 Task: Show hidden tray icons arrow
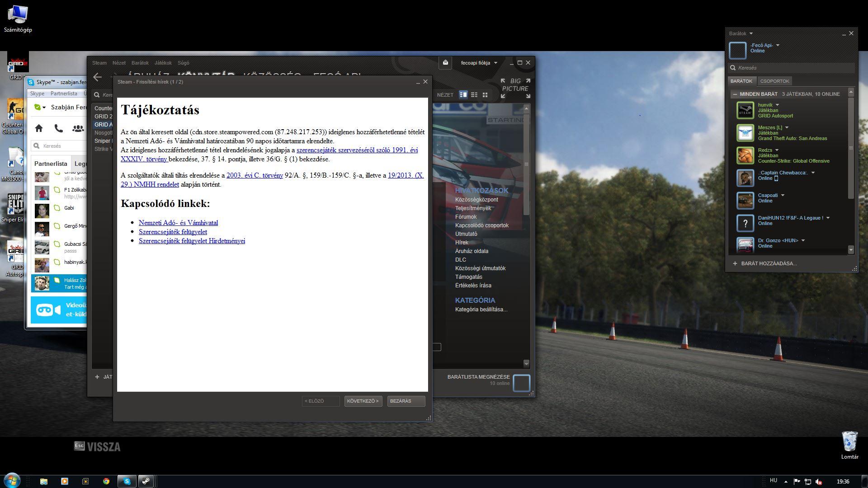click(786, 482)
